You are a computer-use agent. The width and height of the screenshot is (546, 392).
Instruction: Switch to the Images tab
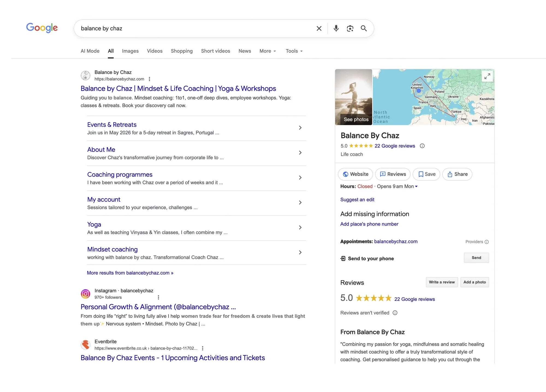(x=130, y=51)
